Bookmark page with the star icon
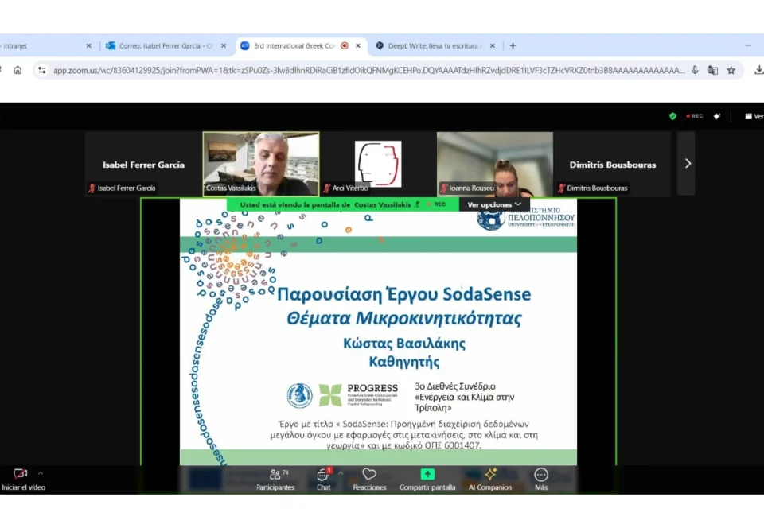This screenshot has width=764, height=532. tap(731, 70)
